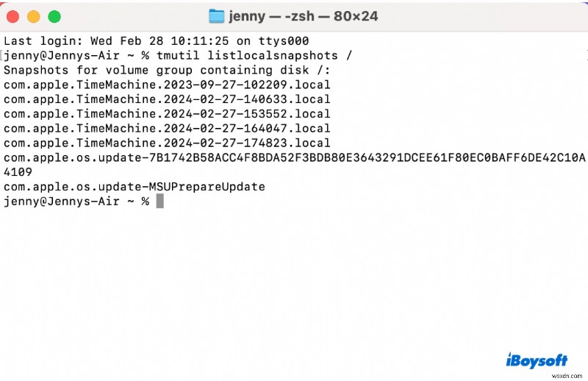Viewport: 588px width, 381px height.
Task: Click the TimeMachine 2024-02-27-140633 snapshot line
Action: (167, 99)
